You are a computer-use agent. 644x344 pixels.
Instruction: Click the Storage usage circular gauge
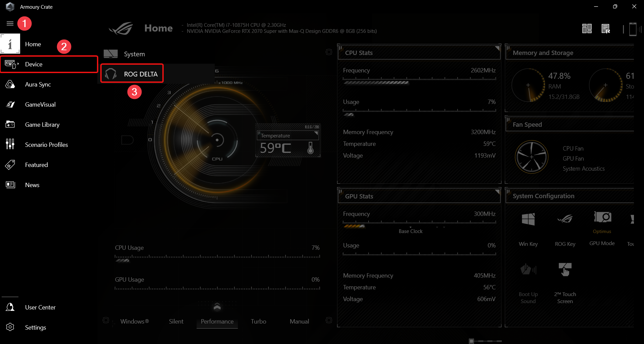[x=605, y=85]
